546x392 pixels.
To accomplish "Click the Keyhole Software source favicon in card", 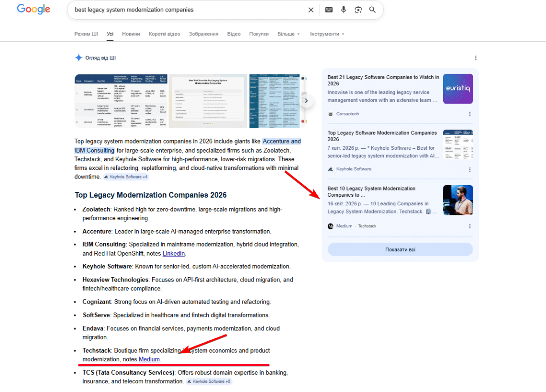I will pyautogui.click(x=331, y=169).
